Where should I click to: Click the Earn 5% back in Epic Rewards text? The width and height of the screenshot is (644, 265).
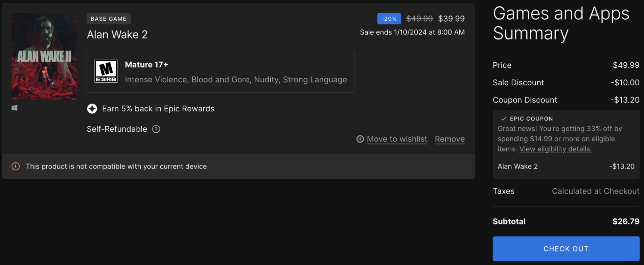[x=158, y=109]
